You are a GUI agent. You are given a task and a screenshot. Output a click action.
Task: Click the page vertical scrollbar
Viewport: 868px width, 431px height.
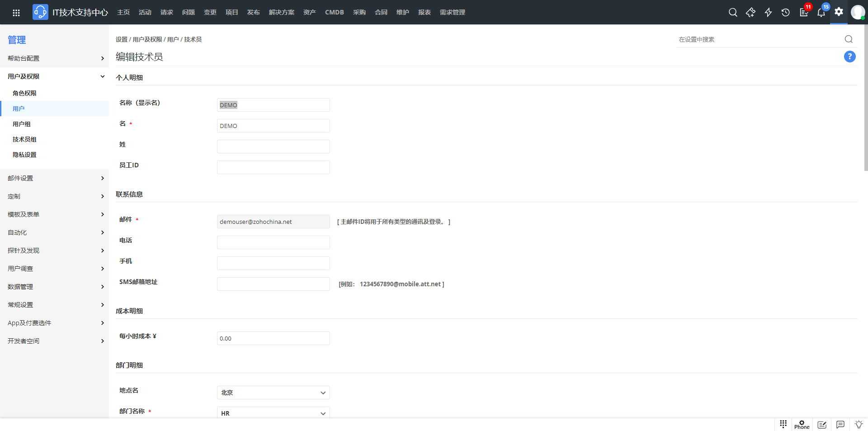point(866,98)
